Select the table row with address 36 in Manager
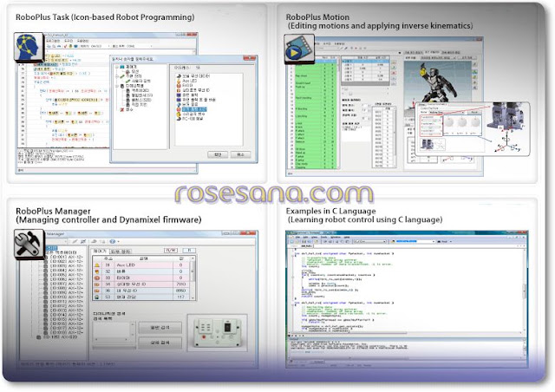Viewport: 555px width, 392px height. point(141,291)
